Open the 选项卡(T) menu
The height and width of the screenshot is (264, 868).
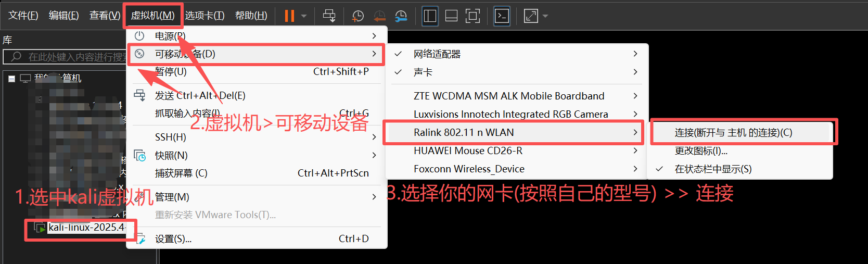205,16
